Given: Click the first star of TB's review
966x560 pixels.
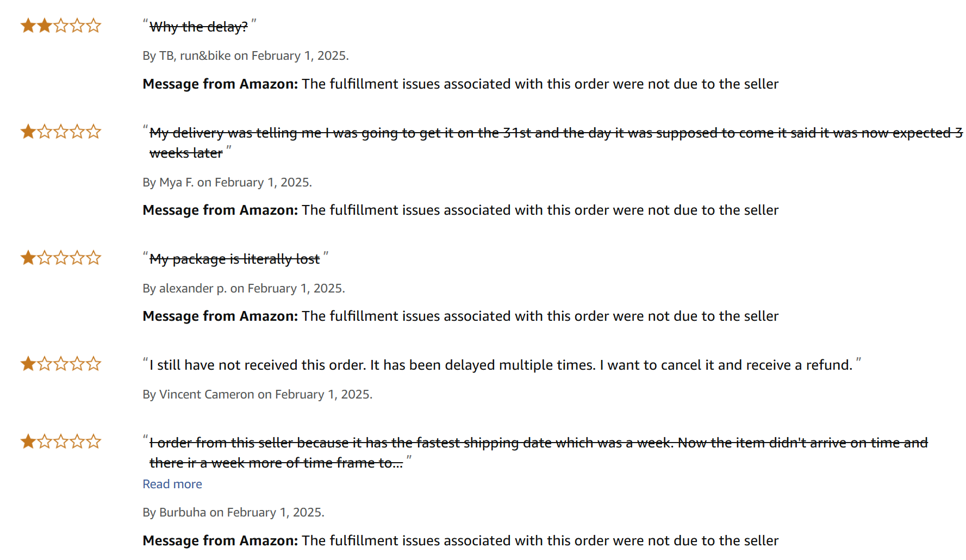Looking at the screenshot, I should [28, 26].
